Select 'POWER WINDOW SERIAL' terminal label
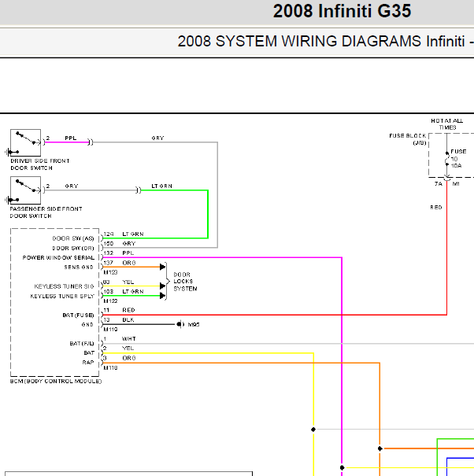Screen dimensions: 474x476 [x=58, y=258]
